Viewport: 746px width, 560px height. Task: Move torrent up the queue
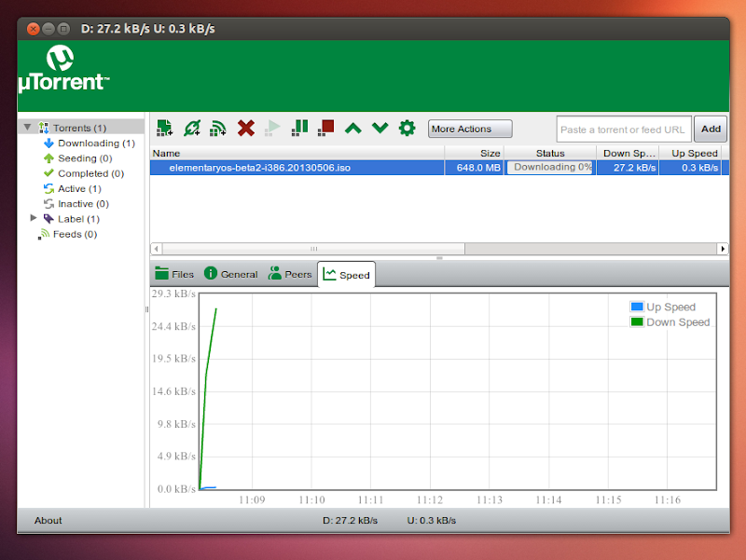tap(353, 128)
